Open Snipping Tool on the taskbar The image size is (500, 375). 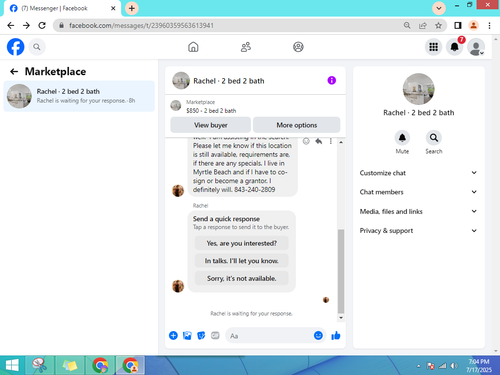pos(39,366)
